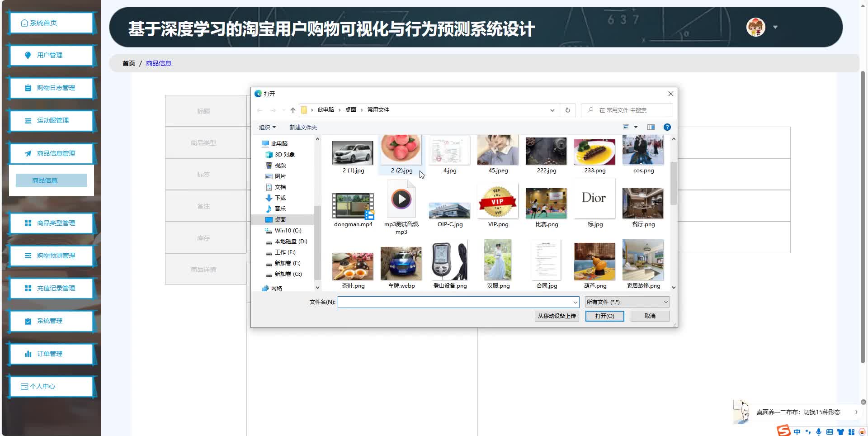Open the avatar dropdown arrow at top right
The image size is (868, 436).
(x=775, y=28)
